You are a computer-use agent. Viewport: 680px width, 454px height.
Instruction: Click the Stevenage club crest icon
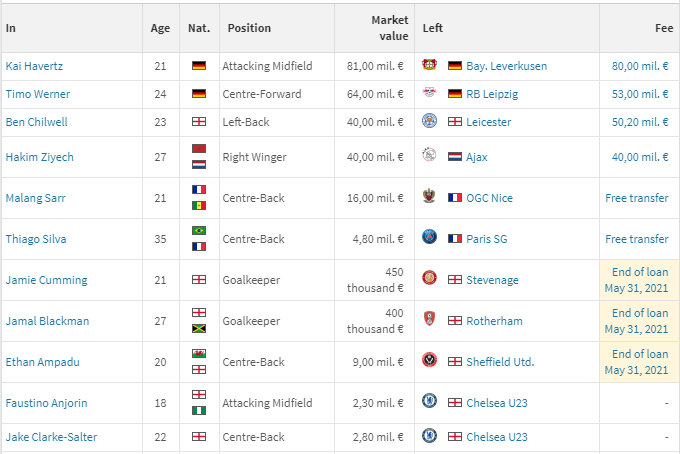click(x=429, y=280)
